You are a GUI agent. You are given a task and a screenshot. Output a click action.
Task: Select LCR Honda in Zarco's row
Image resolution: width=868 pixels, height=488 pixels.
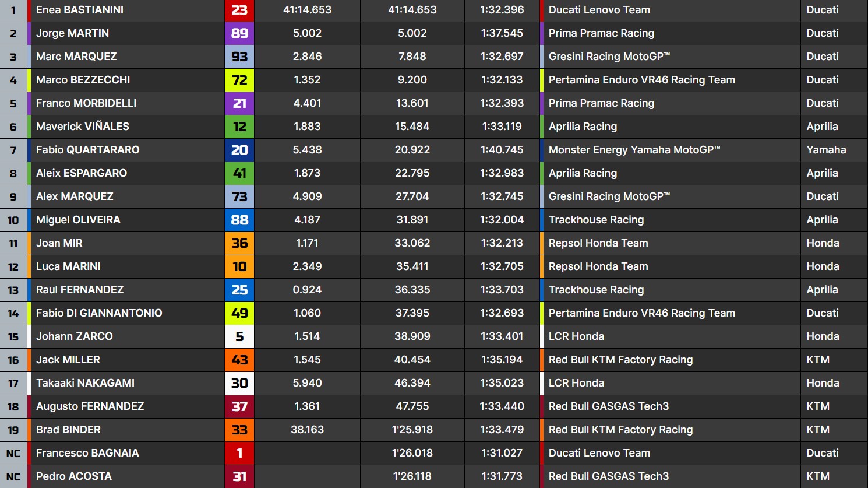point(577,336)
